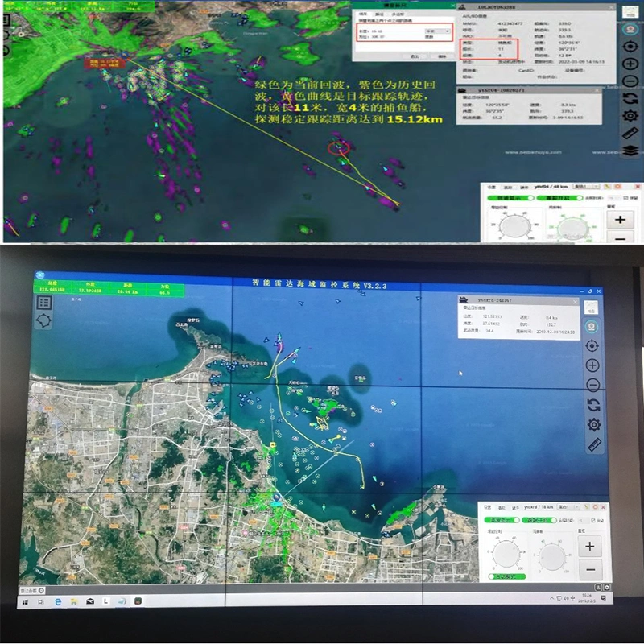Switch to first tab of 18 km radar panel
The height and width of the screenshot is (644, 644).
pos(488,508)
